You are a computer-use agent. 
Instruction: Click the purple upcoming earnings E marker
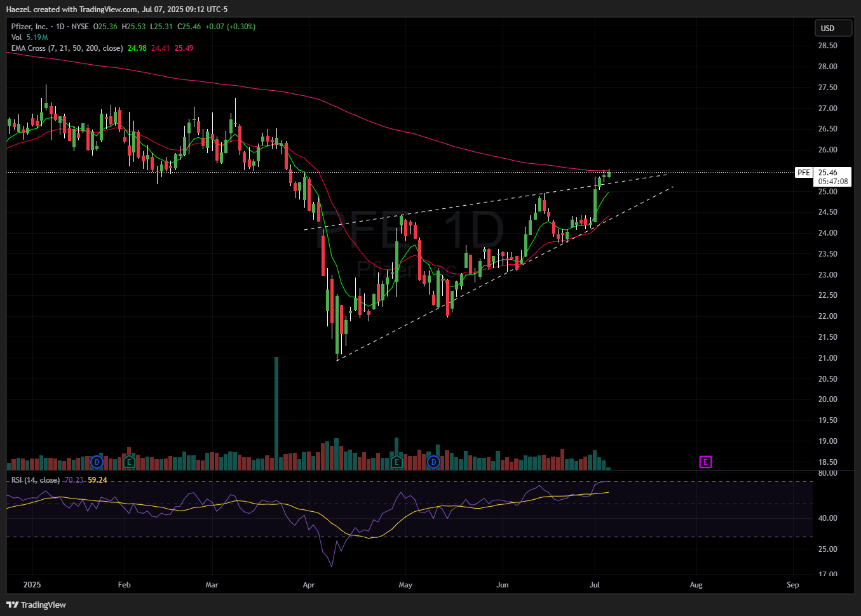[705, 462]
